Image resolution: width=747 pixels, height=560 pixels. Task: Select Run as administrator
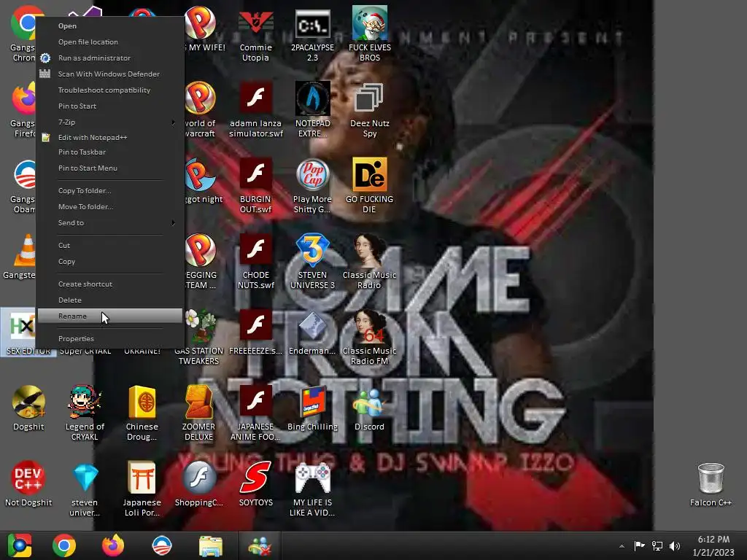point(110,58)
